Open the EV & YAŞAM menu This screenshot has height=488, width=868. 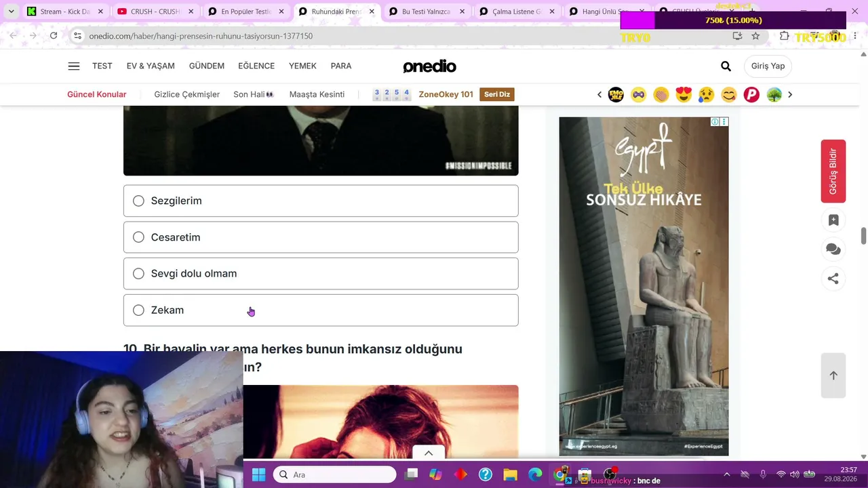(x=151, y=66)
